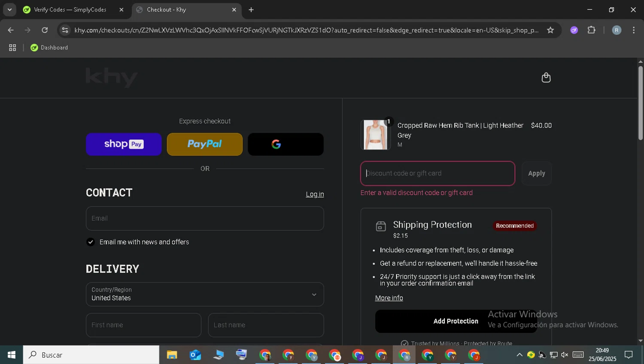Pay with PayPal button
The width and height of the screenshot is (644, 364).
pos(205,144)
